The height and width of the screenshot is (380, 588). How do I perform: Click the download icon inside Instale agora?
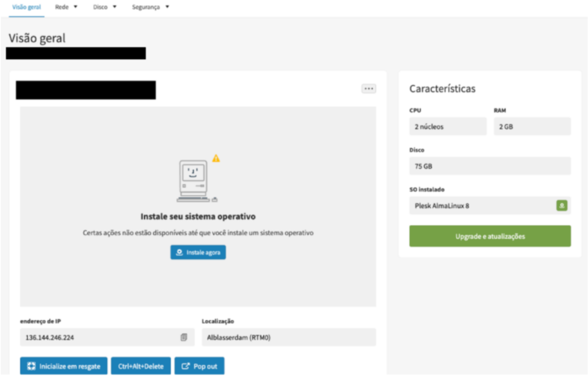click(179, 252)
